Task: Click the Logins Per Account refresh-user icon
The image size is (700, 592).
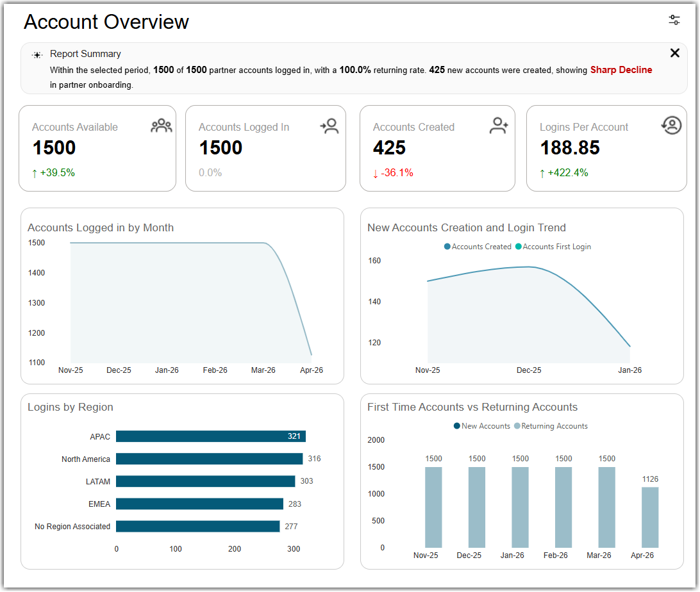Action: click(671, 126)
